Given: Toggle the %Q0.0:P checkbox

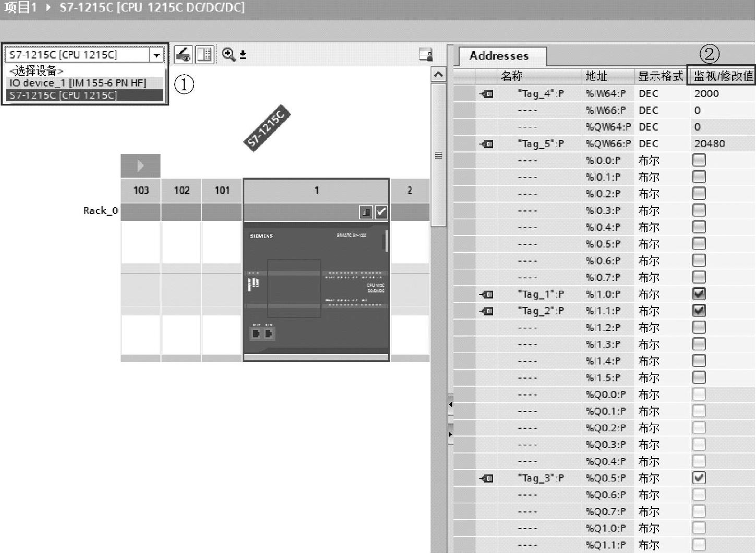Looking at the screenshot, I should 699,394.
